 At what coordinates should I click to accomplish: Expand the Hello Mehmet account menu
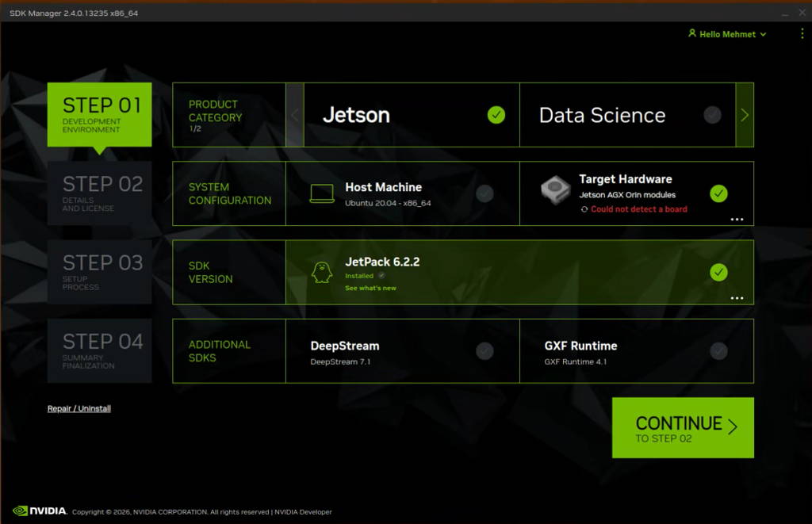pos(762,34)
